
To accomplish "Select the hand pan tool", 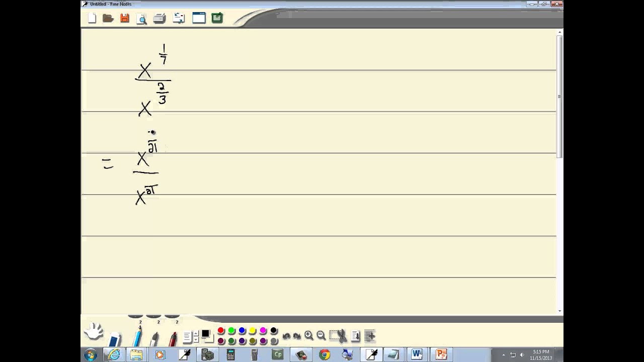I will [x=94, y=331].
